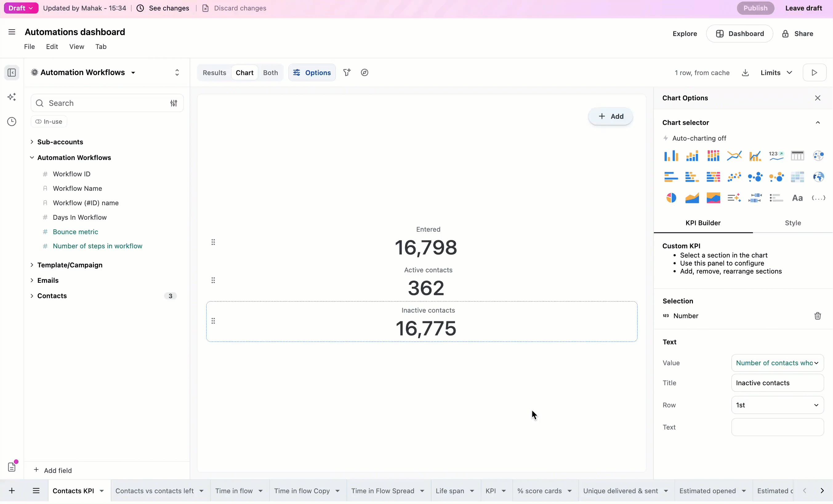This screenshot has height=504, width=833.
Task: Open the Edit menu
Action: point(52,47)
